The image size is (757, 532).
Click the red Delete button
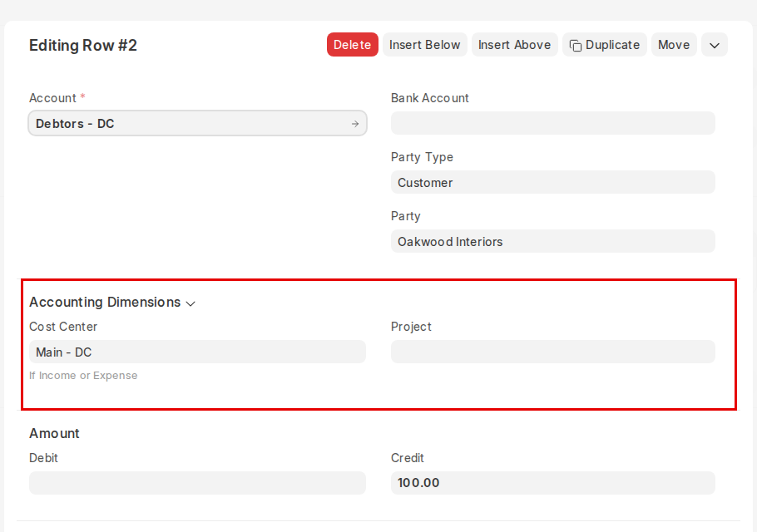click(353, 45)
